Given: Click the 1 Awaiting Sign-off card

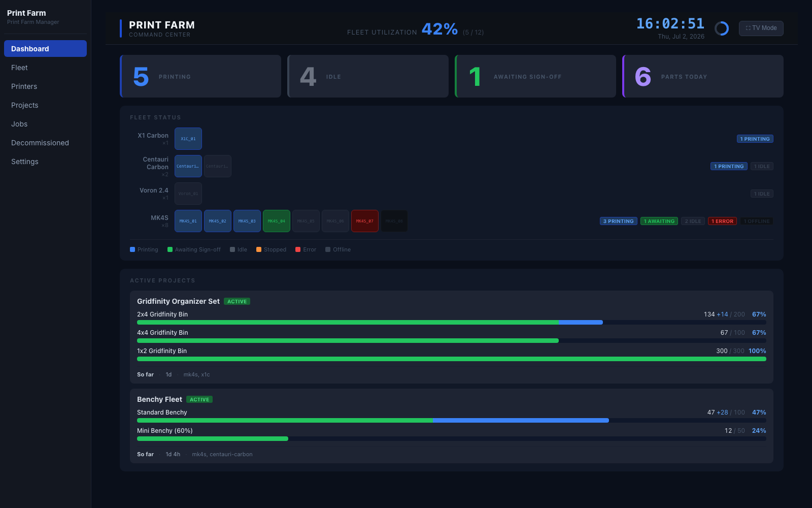Looking at the screenshot, I should click(535, 76).
